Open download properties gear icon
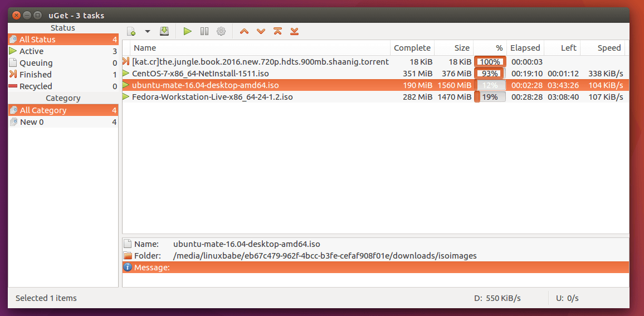The height and width of the screenshot is (316, 644). click(x=221, y=31)
